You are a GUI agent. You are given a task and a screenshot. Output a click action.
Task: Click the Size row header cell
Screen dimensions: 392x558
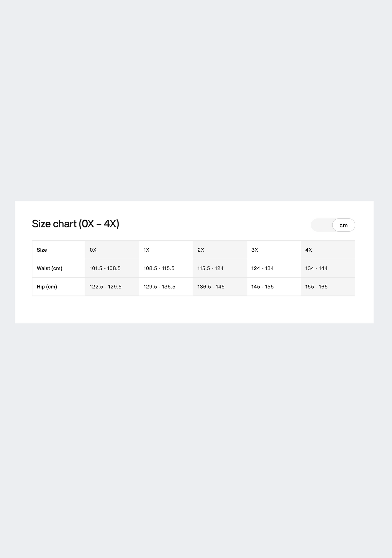tap(42, 250)
